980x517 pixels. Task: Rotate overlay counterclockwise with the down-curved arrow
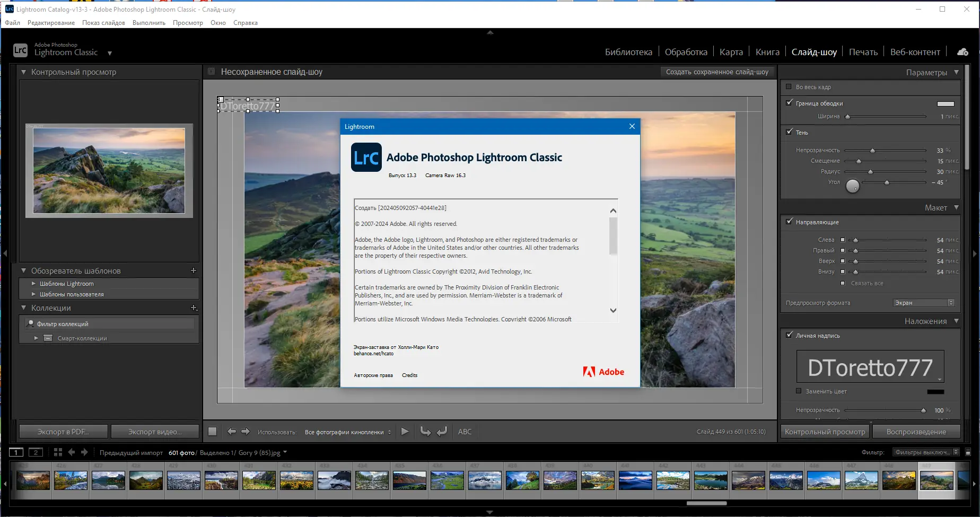pyautogui.click(x=425, y=432)
